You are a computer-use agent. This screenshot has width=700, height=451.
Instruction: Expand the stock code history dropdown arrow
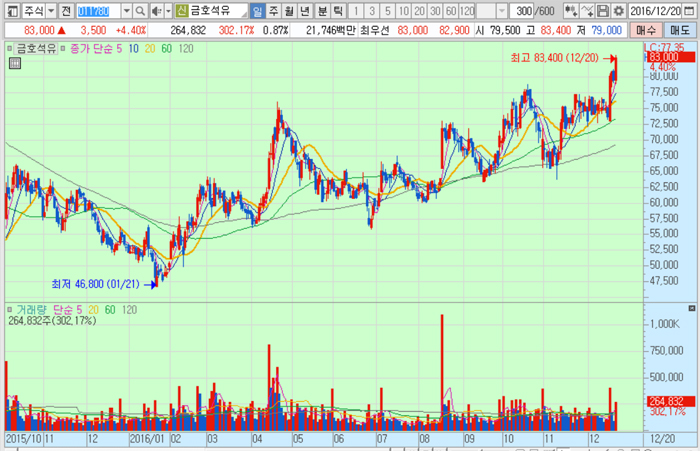[x=126, y=10]
